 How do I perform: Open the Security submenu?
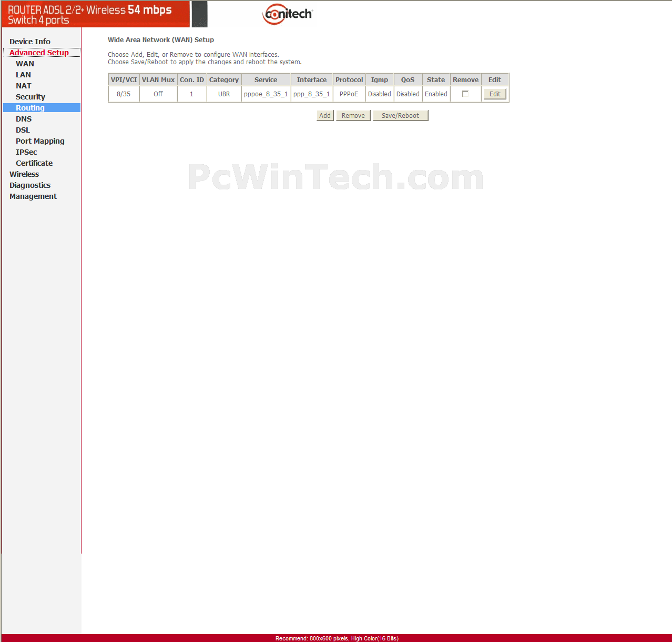click(x=30, y=97)
